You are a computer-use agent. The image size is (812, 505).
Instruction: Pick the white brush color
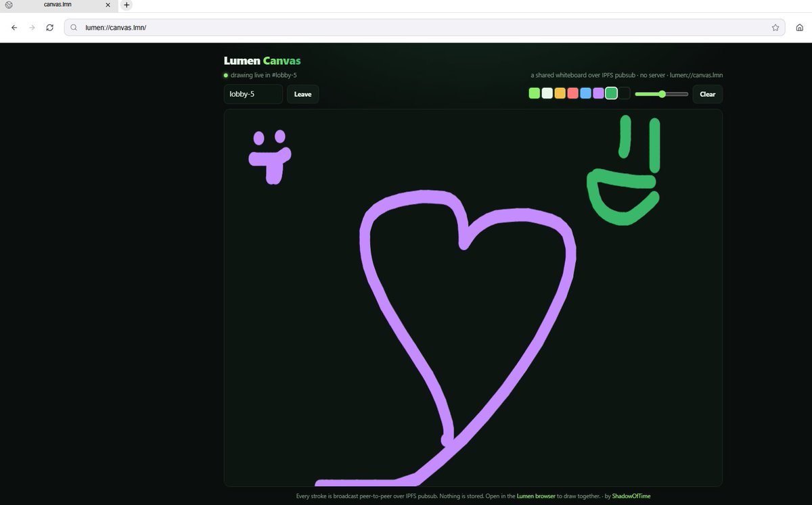coord(547,94)
